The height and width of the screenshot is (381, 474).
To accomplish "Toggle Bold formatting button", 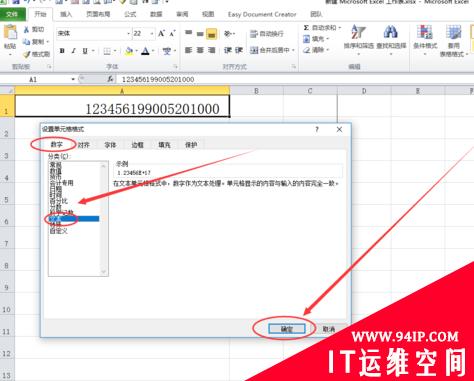I will tap(62, 51).
